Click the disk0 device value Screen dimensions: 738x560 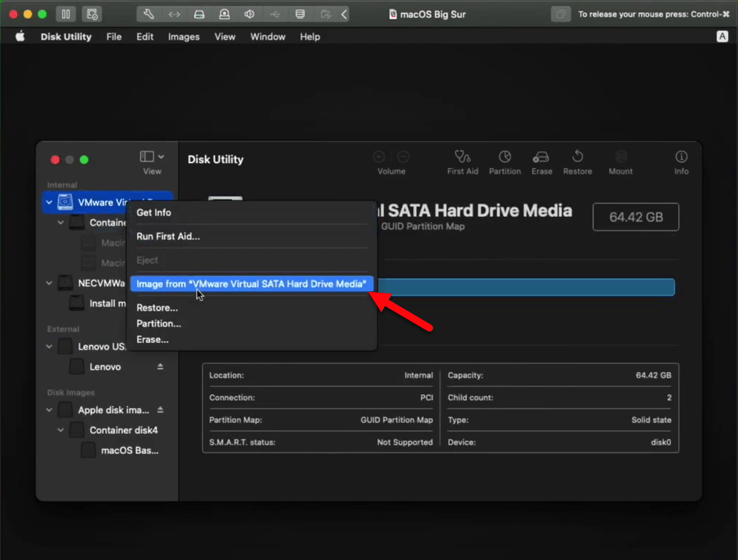click(x=661, y=443)
